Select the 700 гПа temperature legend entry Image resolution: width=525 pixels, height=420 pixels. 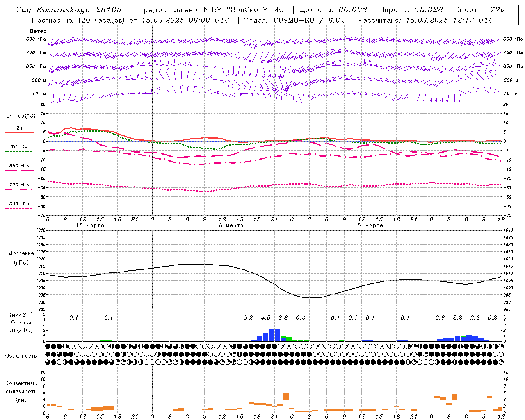pos(19,185)
